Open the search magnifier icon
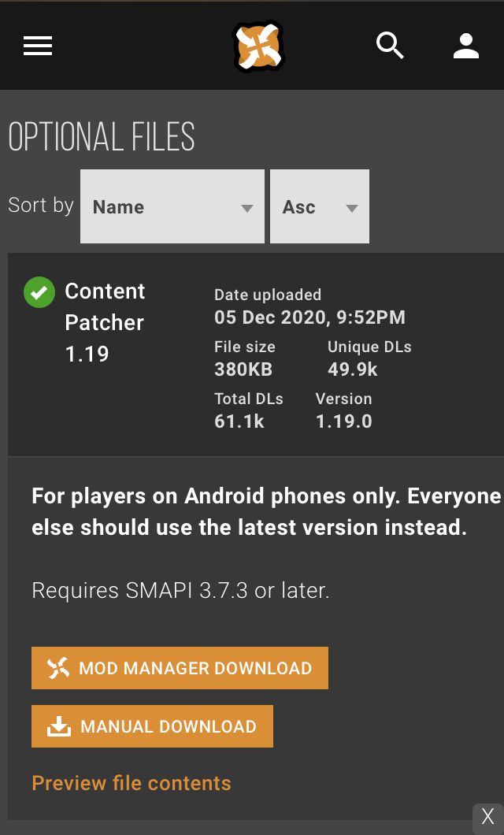The width and height of the screenshot is (504, 835). 389,46
